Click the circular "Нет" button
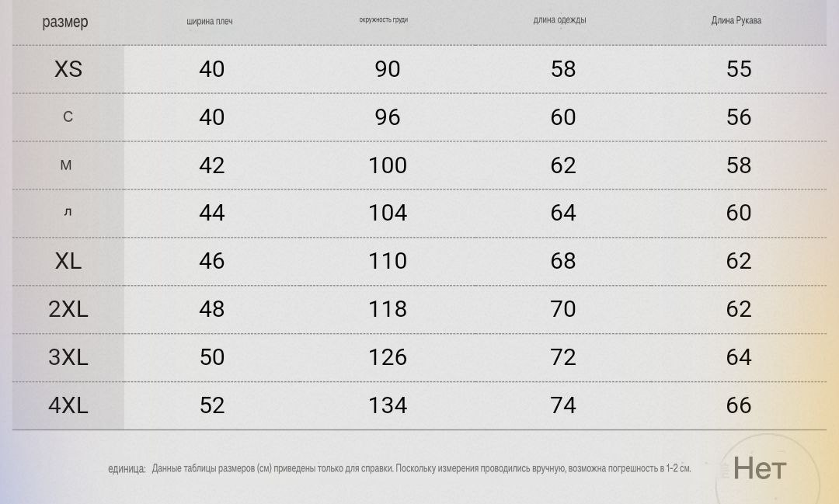Image resolution: width=839 pixels, height=504 pixels. pos(760,468)
